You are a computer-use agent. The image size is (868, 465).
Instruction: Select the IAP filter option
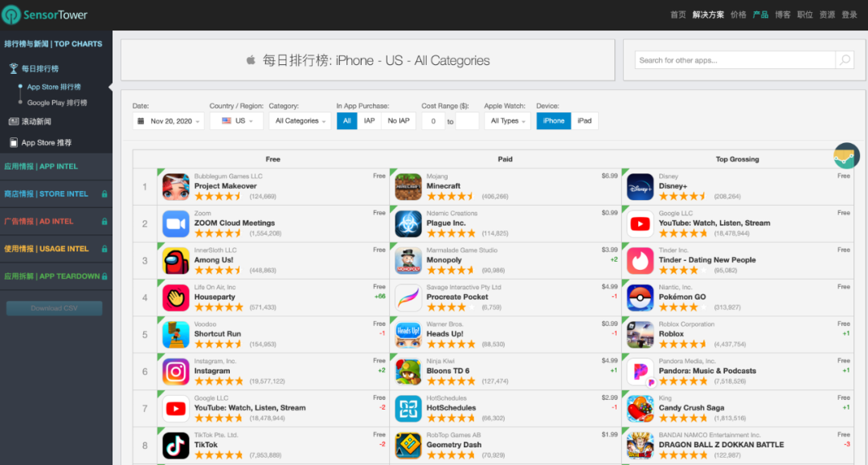coord(369,120)
